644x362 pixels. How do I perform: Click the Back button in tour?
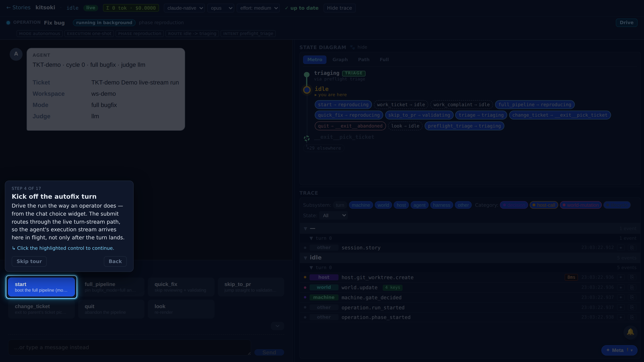(115, 261)
